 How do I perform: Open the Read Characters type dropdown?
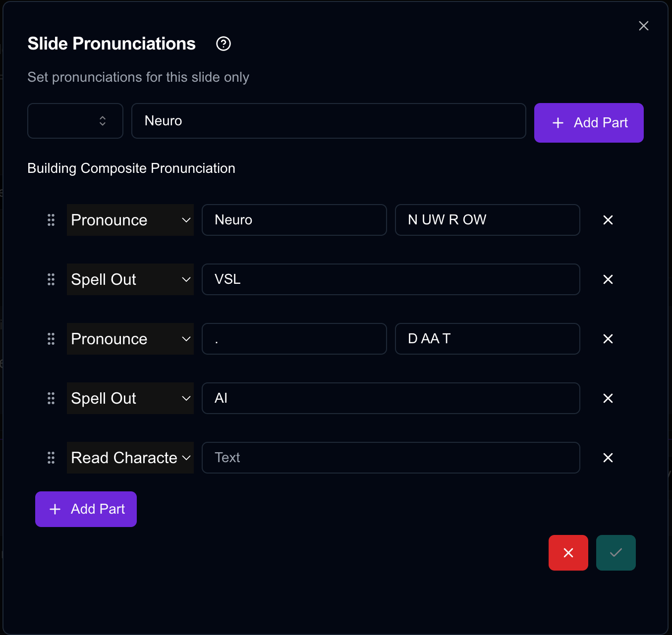pyautogui.click(x=130, y=458)
